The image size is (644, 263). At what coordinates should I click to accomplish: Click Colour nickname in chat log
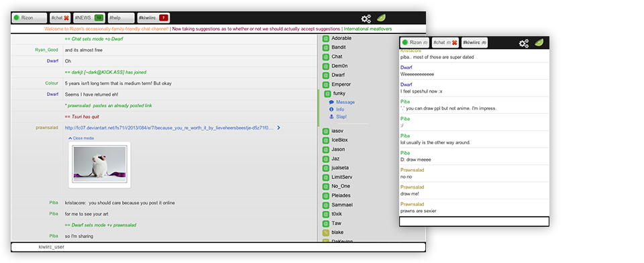tap(52, 83)
